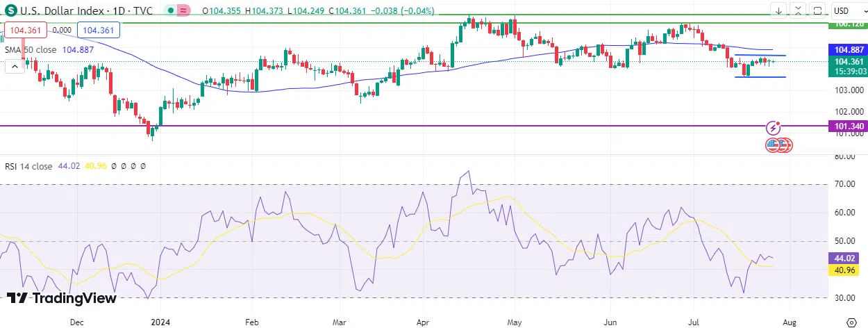This screenshot has height=328, width=868.
Task: Click the down arrow button at top right
Action: (x=779, y=10)
